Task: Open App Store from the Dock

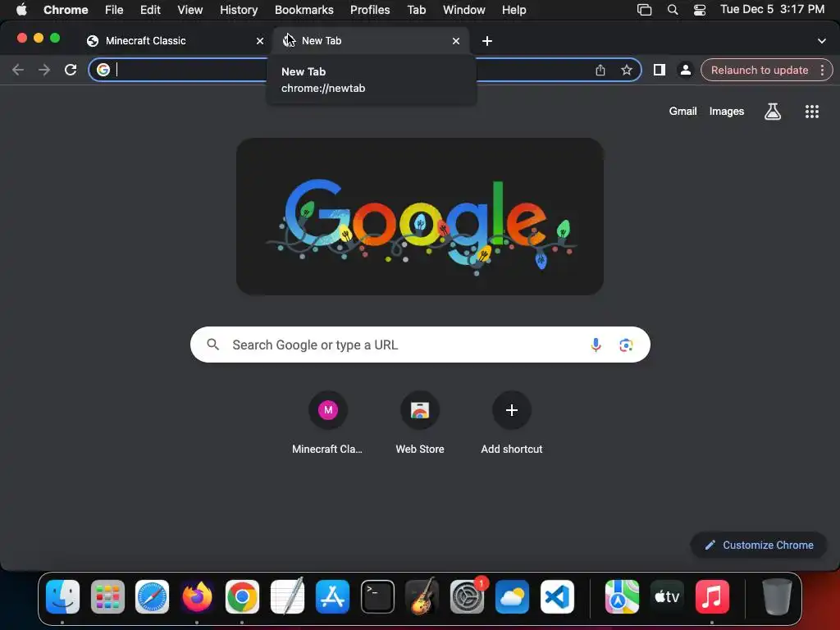Action: pyautogui.click(x=332, y=596)
